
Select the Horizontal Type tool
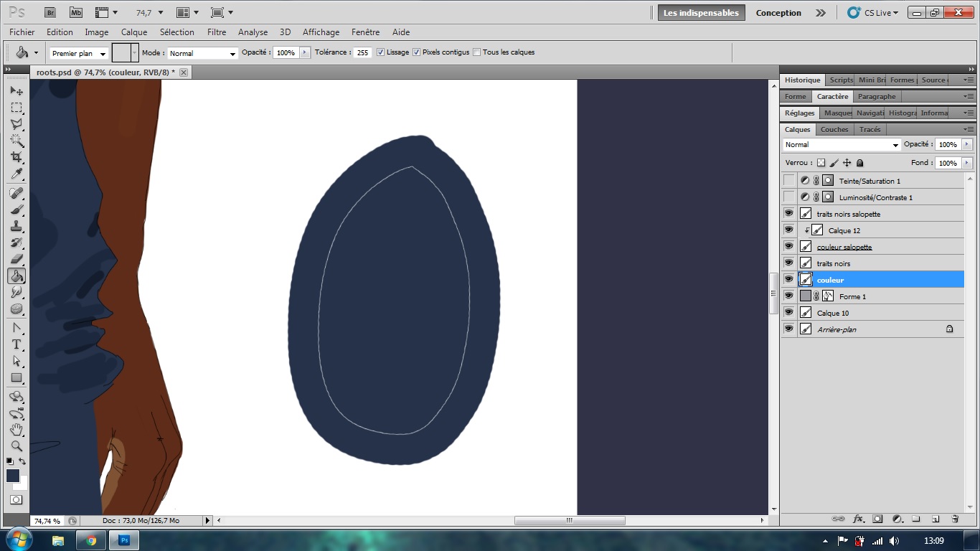coord(17,344)
